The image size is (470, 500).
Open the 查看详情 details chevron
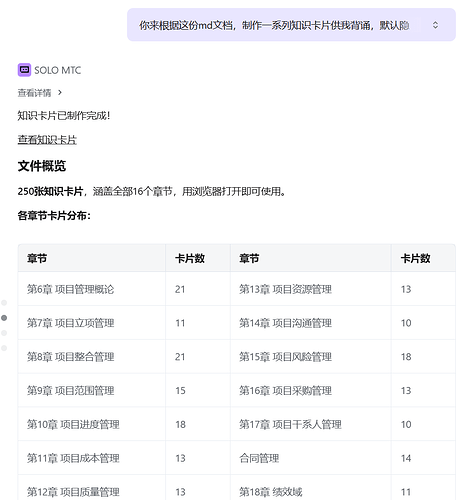[x=60, y=92]
